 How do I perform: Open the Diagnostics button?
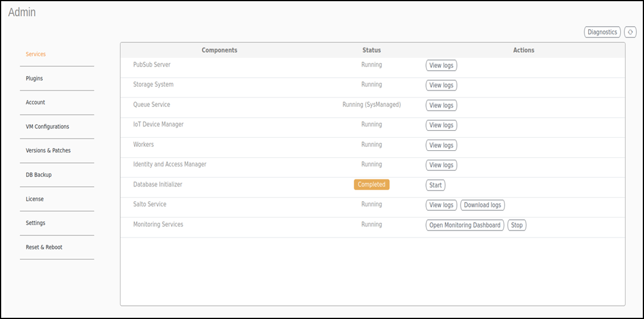tap(602, 32)
